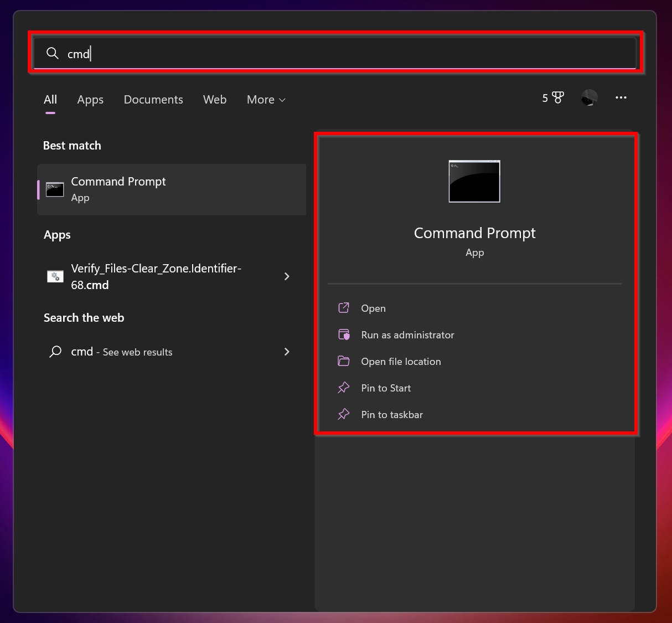Expand the More filters dropdown
The width and height of the screenshot is (672, 623).
pos(266,100)
